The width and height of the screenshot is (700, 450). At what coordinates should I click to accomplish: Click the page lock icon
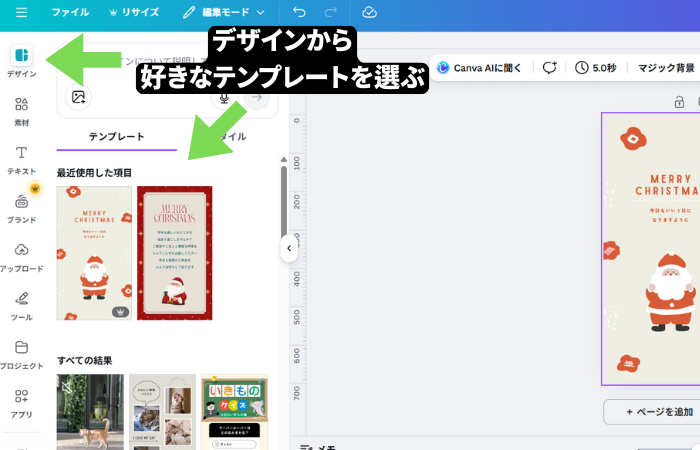click(679, 102)
